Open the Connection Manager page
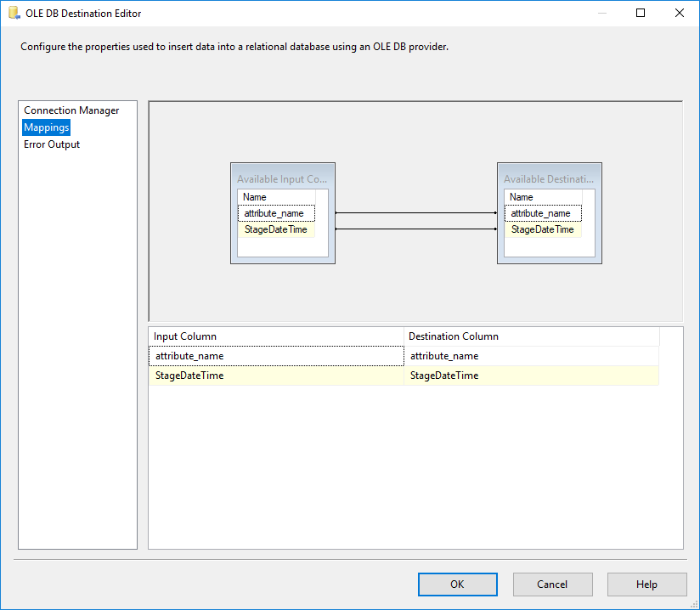700x610 pixels. click(x=71, y=110)
